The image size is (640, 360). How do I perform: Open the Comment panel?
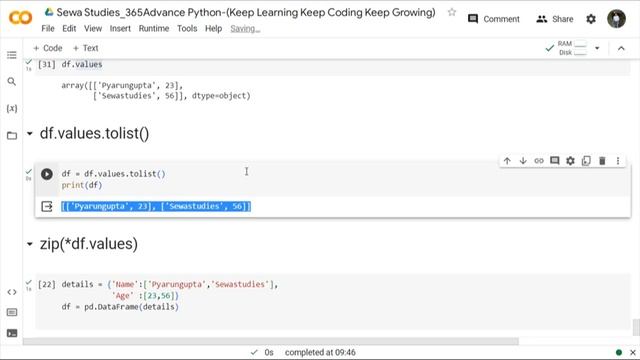pyautogui.click(x=493, y=19)
